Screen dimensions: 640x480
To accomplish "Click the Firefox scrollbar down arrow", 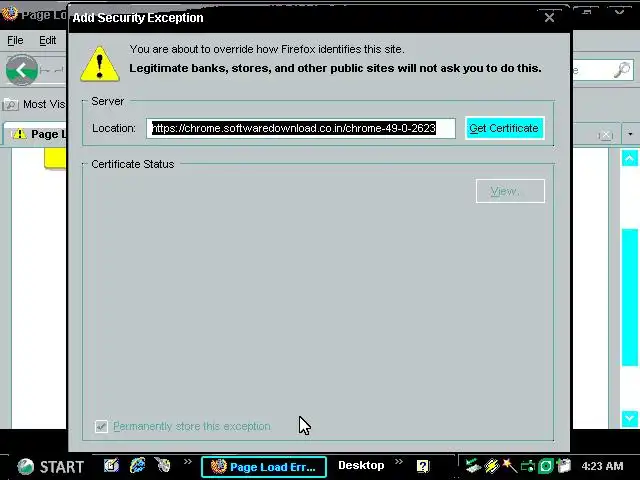I will [629, 419].
